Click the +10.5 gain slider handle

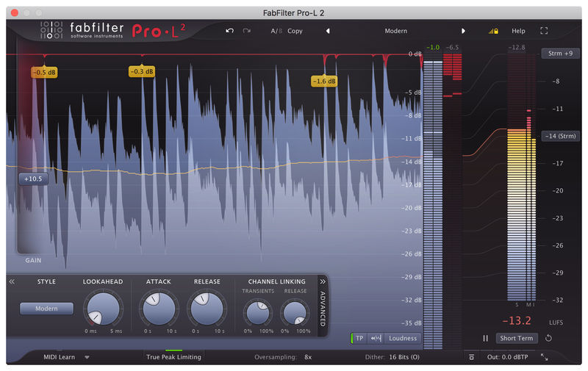33,179
